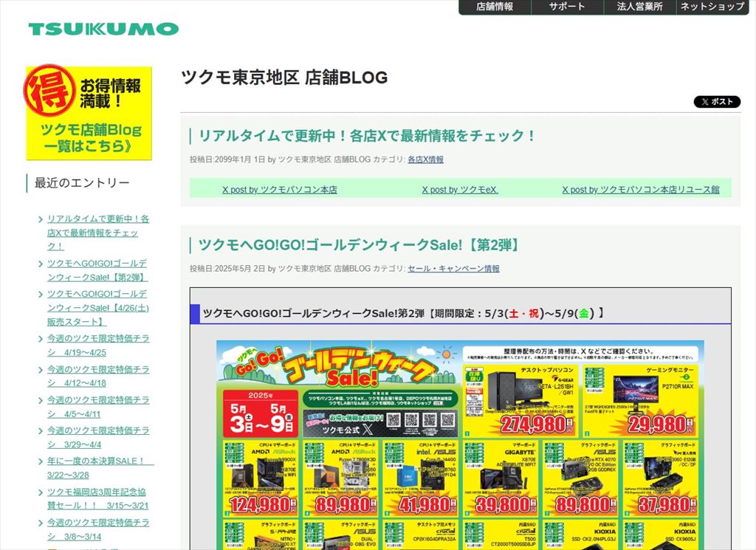Open X post by ツクモパソコン本店

click(x=280, y=190)
